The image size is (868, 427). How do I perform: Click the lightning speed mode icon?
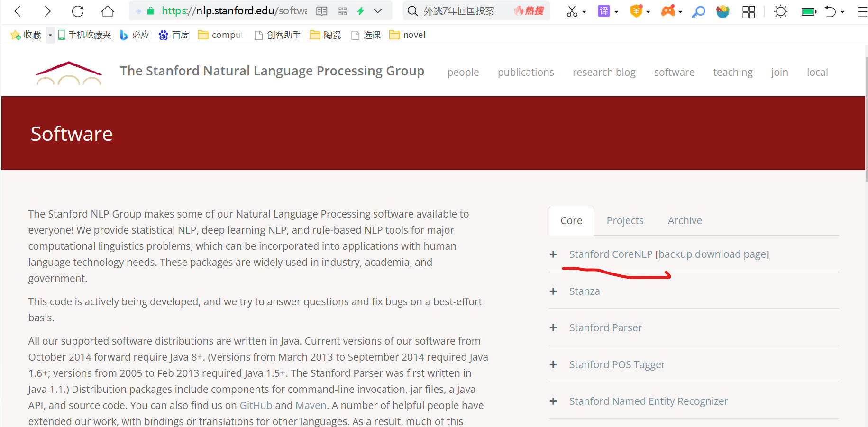point(361,11)
